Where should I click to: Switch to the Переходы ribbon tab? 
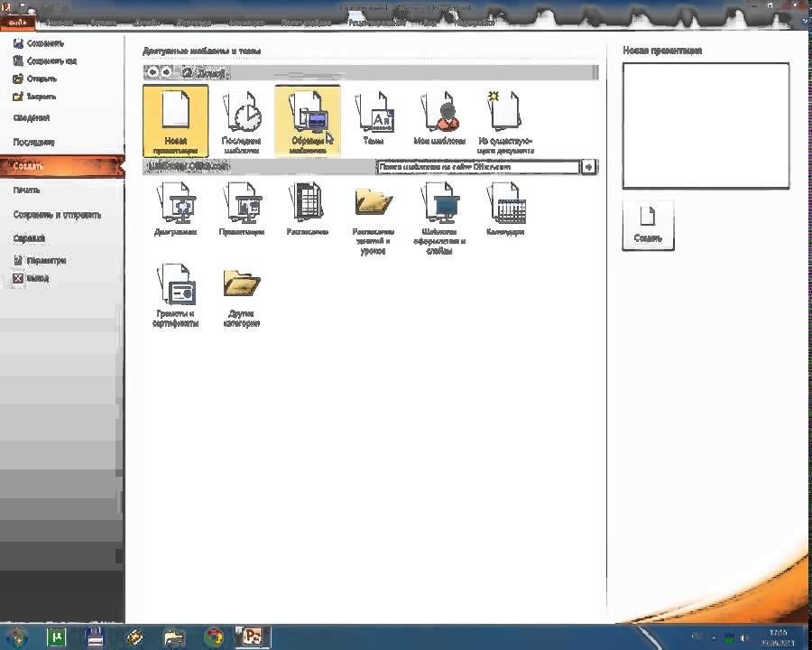pyautogui.click(x=194, y=23)
